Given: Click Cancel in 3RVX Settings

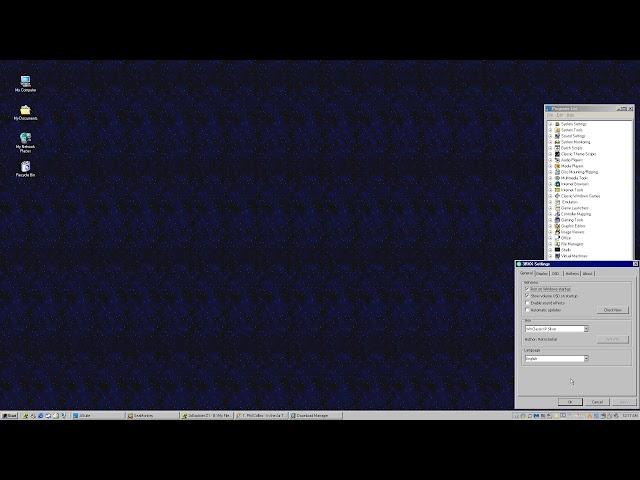Looking at the screenshot, I should pos(597,402).
